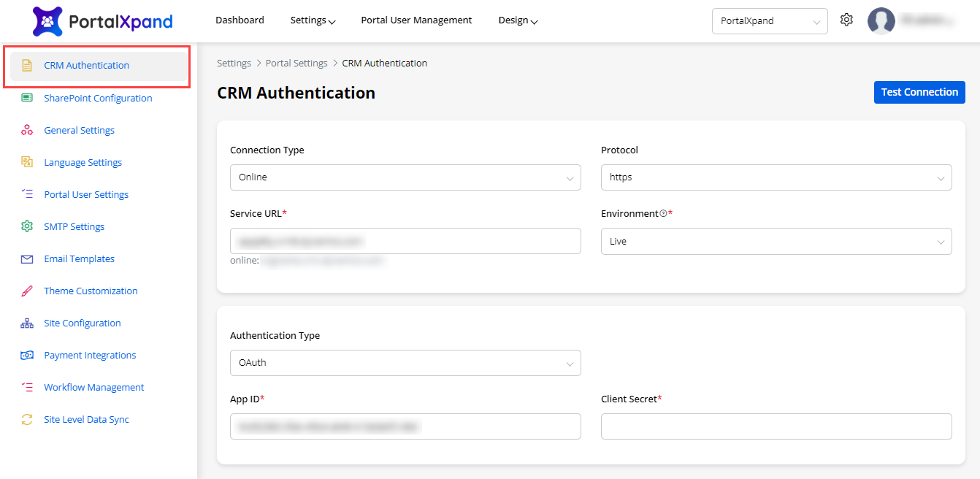Expand the Protocol https dropdown
The image size is (980, 479).
tap(776, 177)
